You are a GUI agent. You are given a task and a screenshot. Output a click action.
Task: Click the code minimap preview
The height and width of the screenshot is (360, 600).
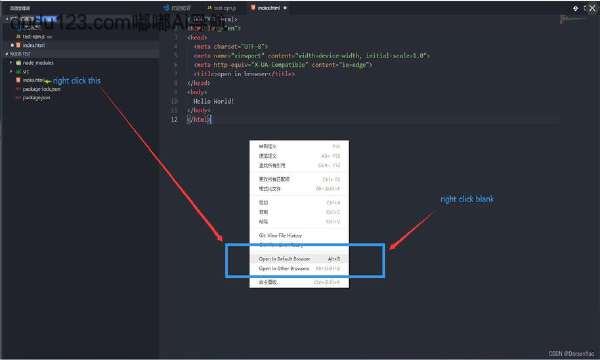coord(572,19)
